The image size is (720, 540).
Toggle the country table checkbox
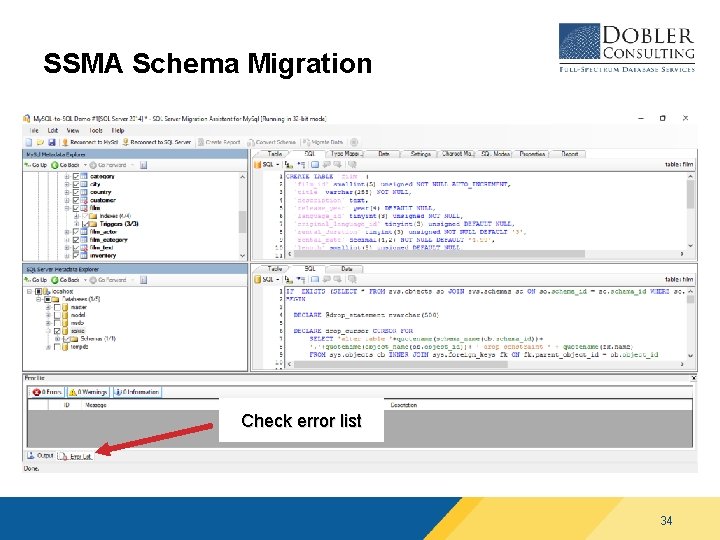76,192
